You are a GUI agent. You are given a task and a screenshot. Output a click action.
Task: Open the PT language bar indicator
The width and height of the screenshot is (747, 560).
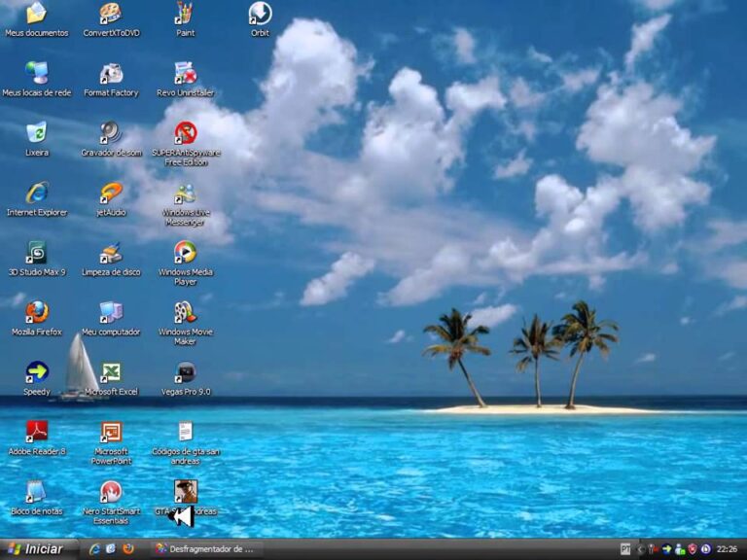625,549
